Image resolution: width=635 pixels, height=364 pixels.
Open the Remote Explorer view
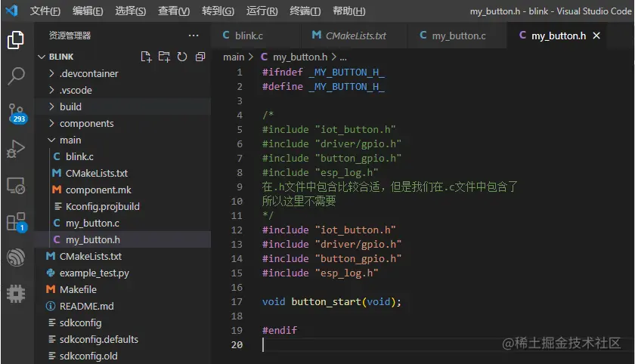16,186
